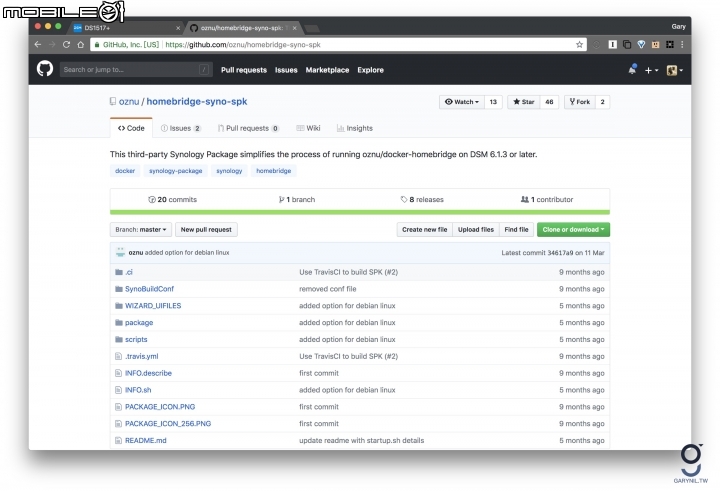Open the repository Issues tab

click(181, 128)
